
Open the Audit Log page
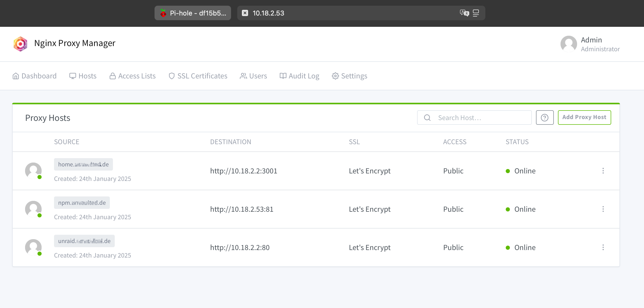(300, 76)
